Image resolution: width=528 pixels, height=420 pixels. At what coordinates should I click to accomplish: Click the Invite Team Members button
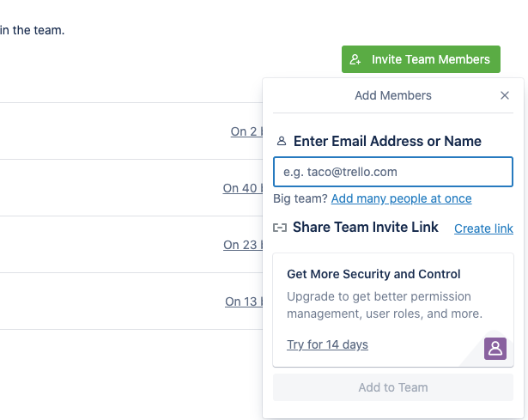tap(421, 59)
